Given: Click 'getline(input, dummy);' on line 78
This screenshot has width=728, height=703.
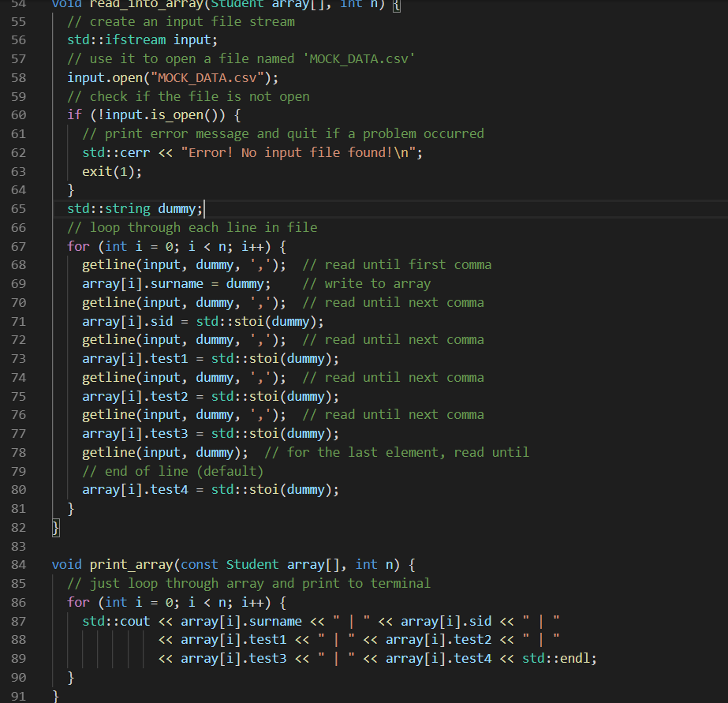Looking at the screenshot, I should click(165, 453).
